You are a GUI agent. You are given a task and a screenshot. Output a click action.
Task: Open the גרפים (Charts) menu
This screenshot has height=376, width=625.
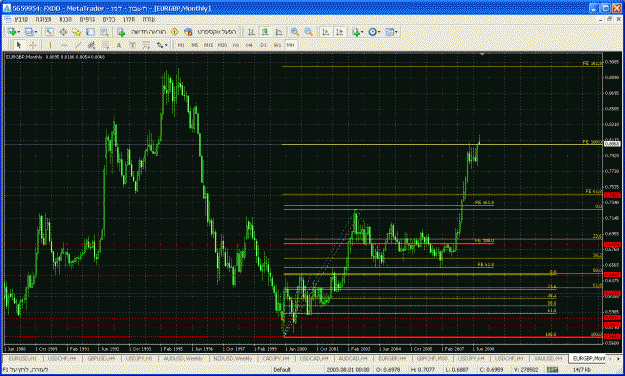click(x=87, y=19)
